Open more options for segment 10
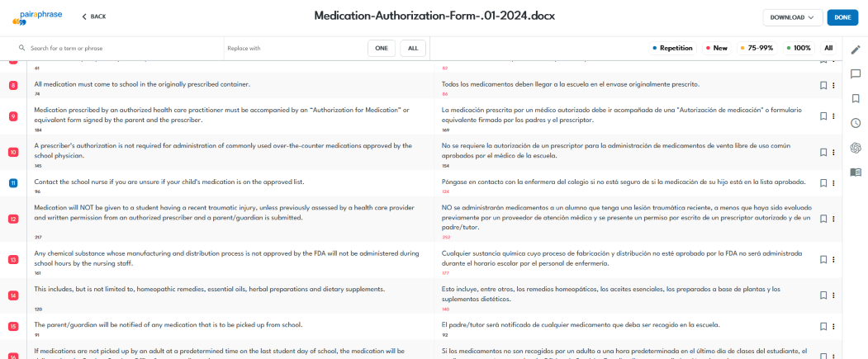 pyautogui.click(x=833, y=152)
